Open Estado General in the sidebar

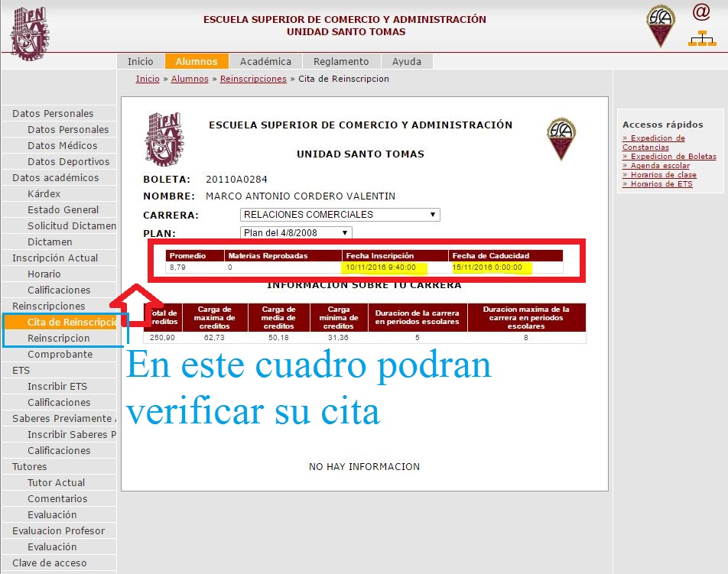(x=58, y=210)
